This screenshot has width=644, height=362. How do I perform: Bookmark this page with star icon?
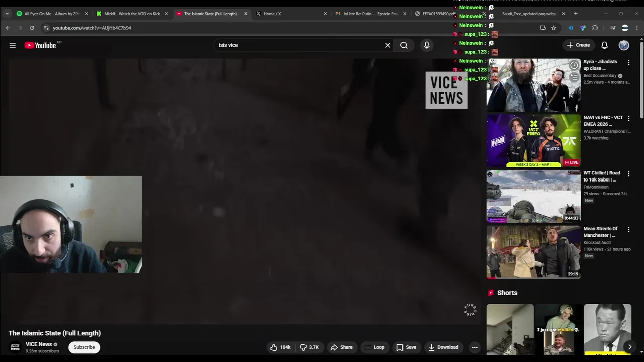(554, 28)
